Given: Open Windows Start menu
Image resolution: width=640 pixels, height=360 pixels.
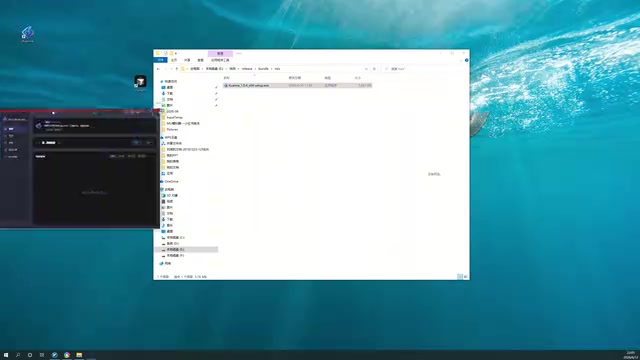Looking at the screenshot, I should click(x=6, y=355).
